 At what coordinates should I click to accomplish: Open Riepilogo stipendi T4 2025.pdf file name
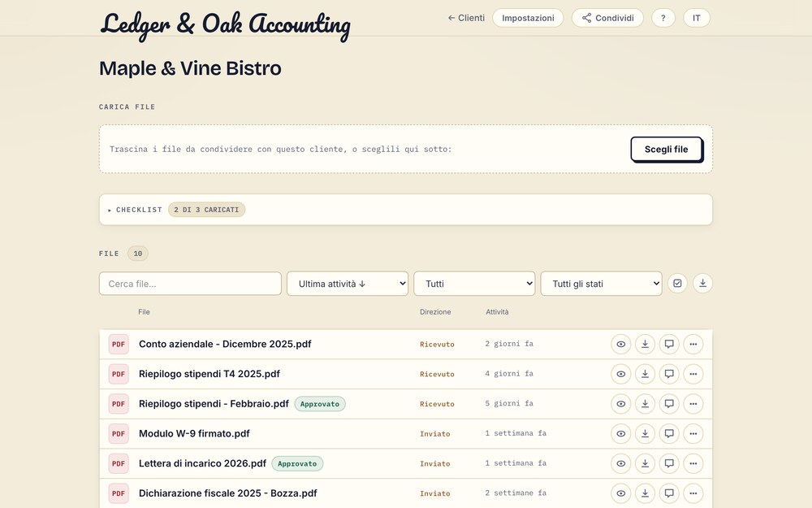click(x=209, y=374)
